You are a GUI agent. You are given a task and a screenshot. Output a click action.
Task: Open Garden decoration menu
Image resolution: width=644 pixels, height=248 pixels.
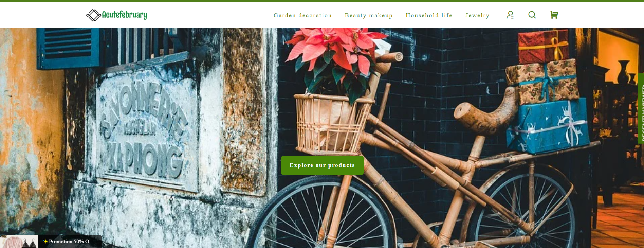302,15
